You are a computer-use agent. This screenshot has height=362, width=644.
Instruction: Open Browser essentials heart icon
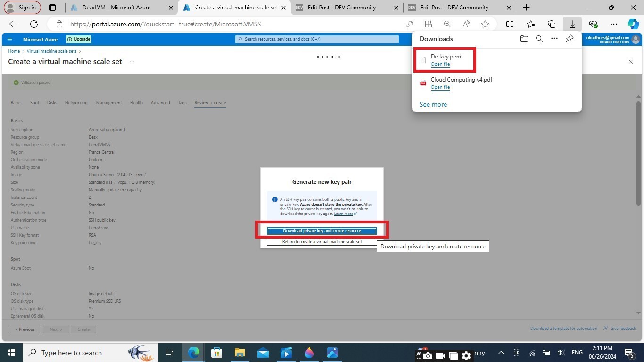coord(593,24)
